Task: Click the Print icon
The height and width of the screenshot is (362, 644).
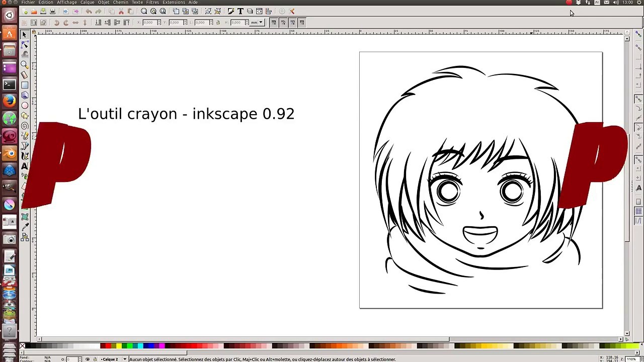Action: click(52, 11)
